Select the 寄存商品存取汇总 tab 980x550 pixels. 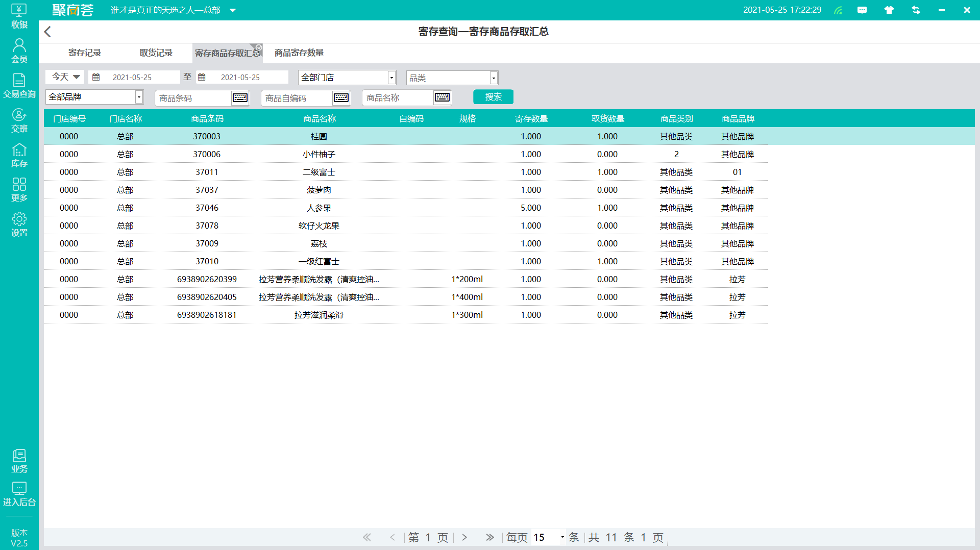click(227, 53)
